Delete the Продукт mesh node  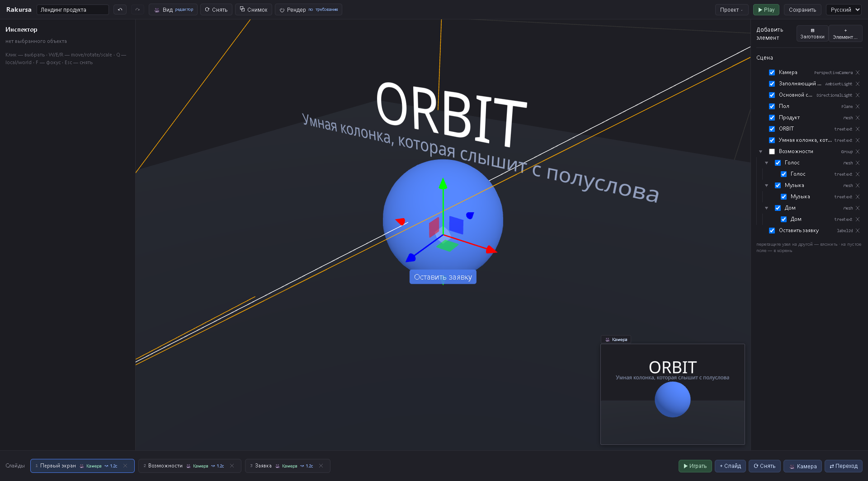pyautogui.click(x=858, y=118)
